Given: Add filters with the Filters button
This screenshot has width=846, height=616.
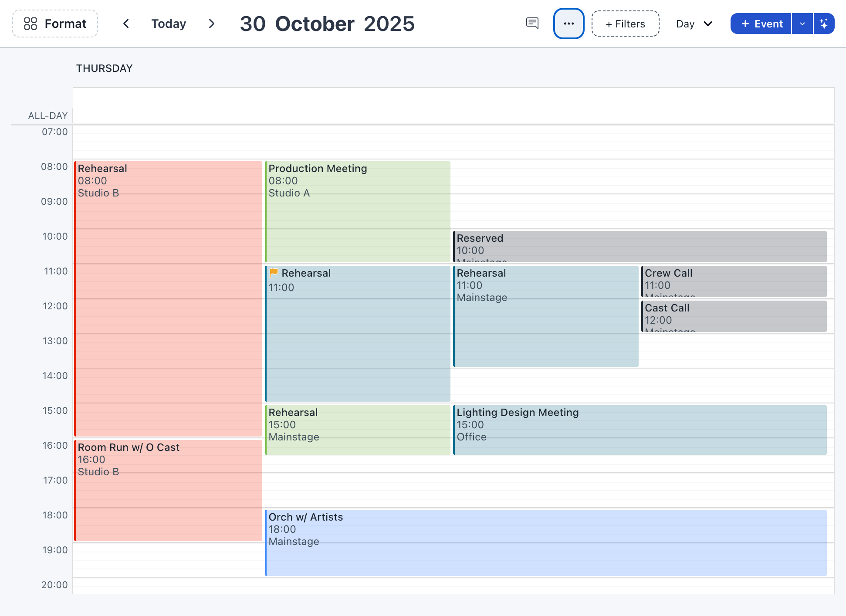Looking at the screenshot, I should tap(625, 24).
